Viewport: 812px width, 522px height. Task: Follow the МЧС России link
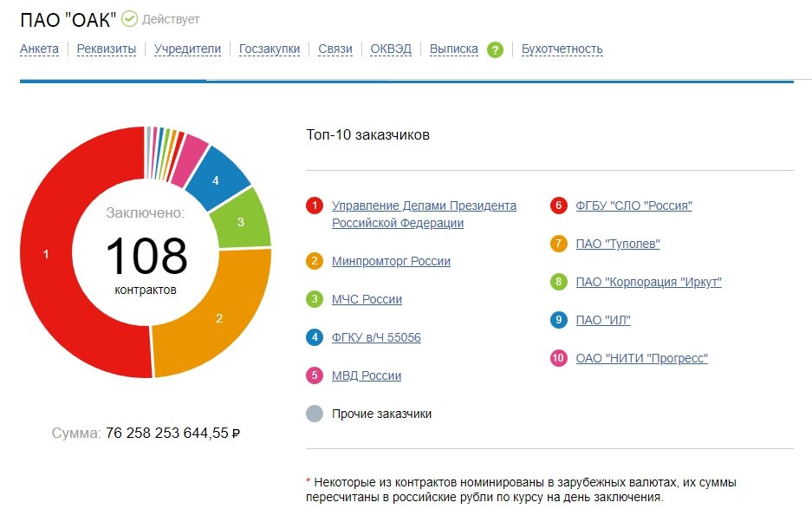point(367,299)
